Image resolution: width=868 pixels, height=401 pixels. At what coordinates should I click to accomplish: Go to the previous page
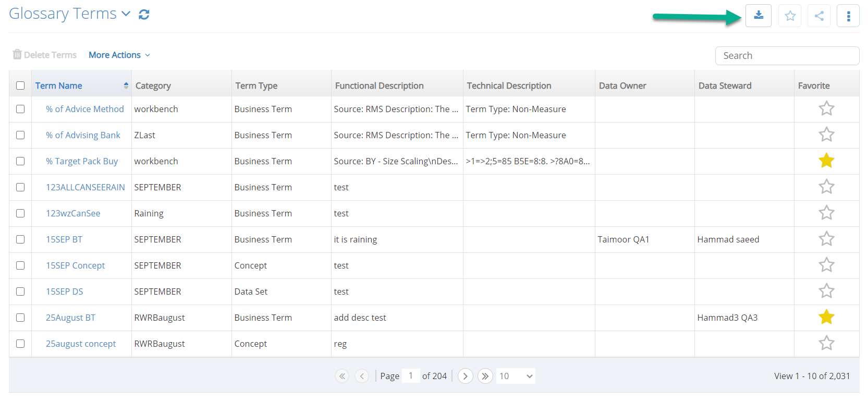click(x=362, y=376)
